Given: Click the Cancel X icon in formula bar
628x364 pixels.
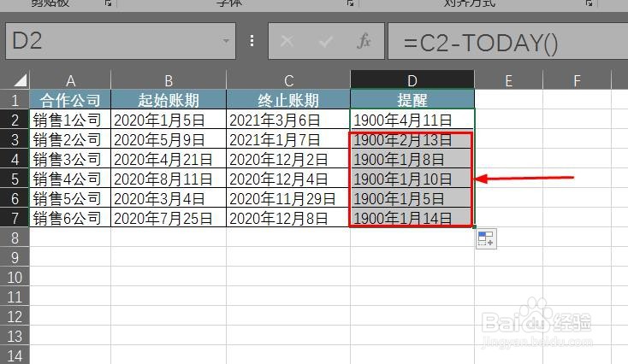Looking at the screenshot, I should tap(287, 41).
